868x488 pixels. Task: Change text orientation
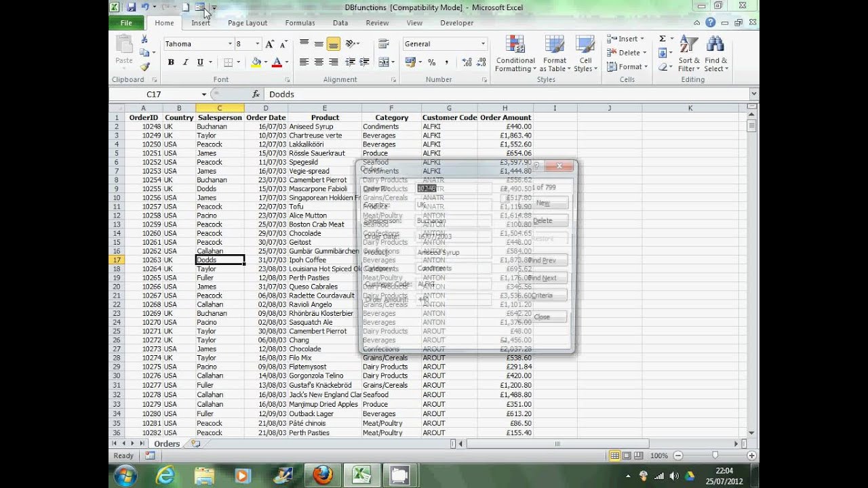point(351,44)
